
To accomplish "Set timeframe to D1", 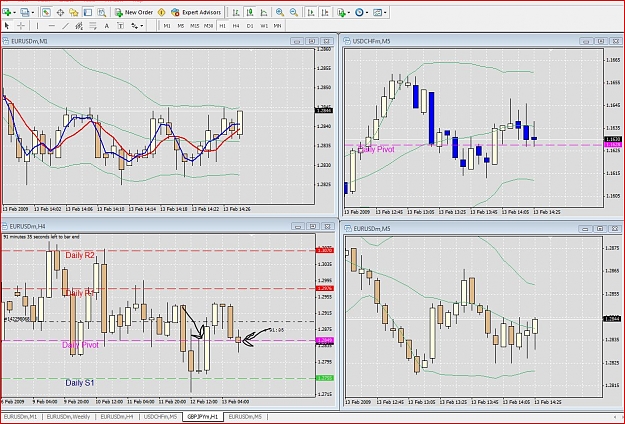I will [x=250, y=26].
